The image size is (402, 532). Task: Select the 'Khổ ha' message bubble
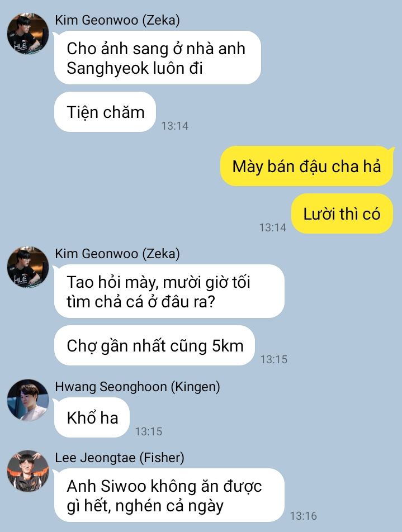click(x=92, y=417)
